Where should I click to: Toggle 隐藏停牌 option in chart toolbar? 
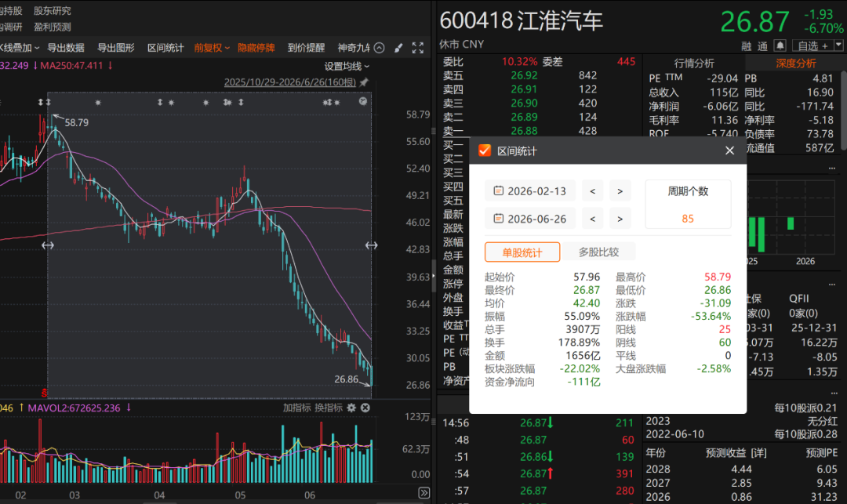pyautogui.click(x=256, y=48)
